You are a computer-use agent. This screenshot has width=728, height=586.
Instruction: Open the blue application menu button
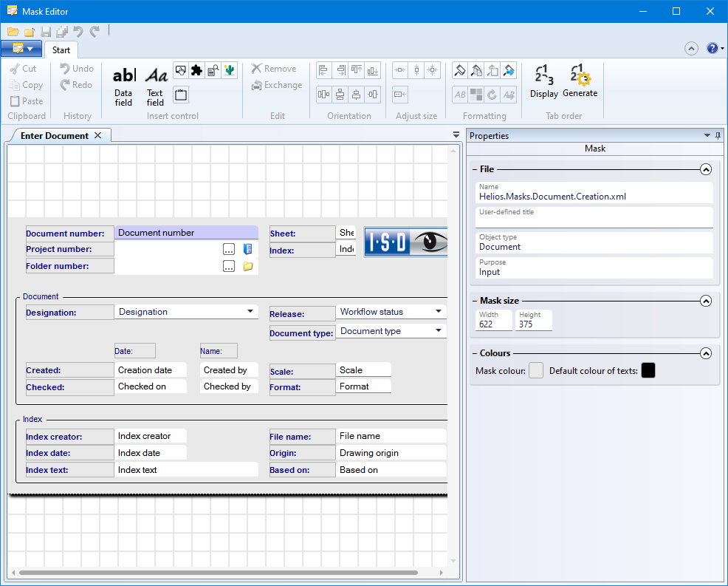(x=21, y=49)
